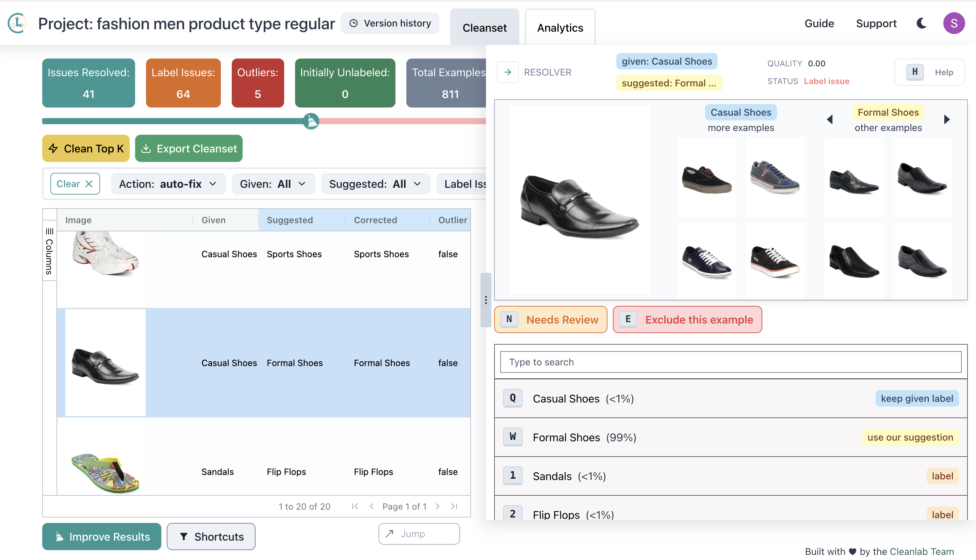The height and width of the screenshot is (560, 976).
Task: Collapse the resolver panel with arrow icon
Action: [x=507, y=72]
